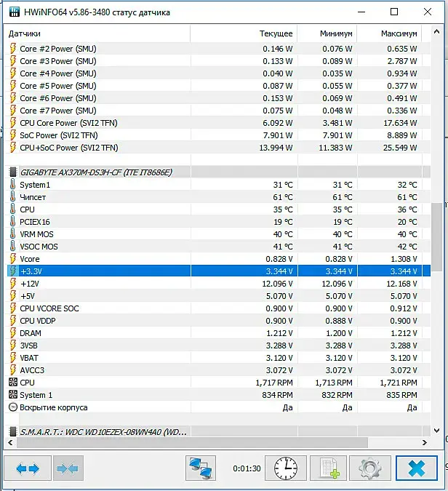Open sensor settings gear button
448x491 pixels.
coord(370,468)
